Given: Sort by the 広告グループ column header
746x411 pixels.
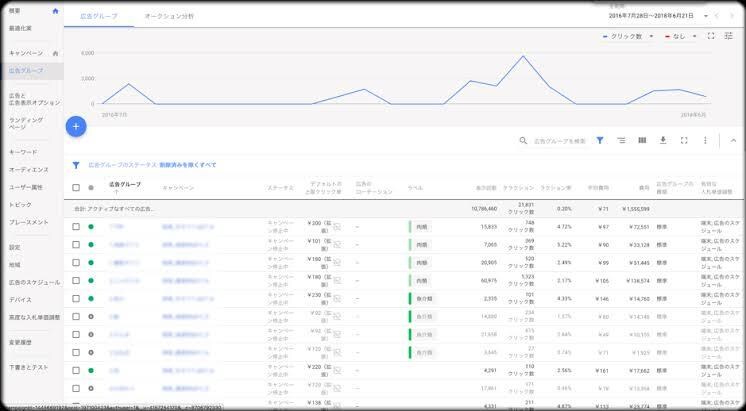Looking at the screenshot, I should pyautogui.click(x=125, y=185).
